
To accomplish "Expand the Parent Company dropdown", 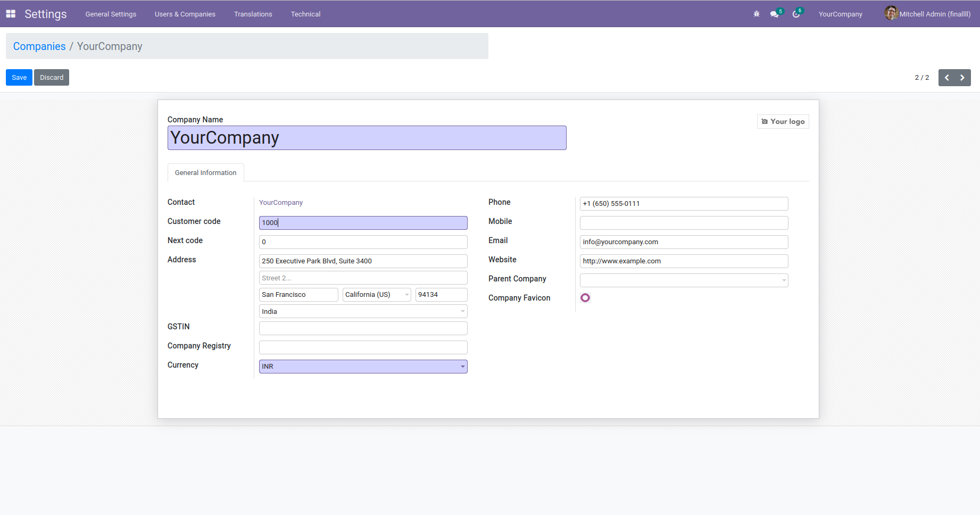I will (784, 280).
